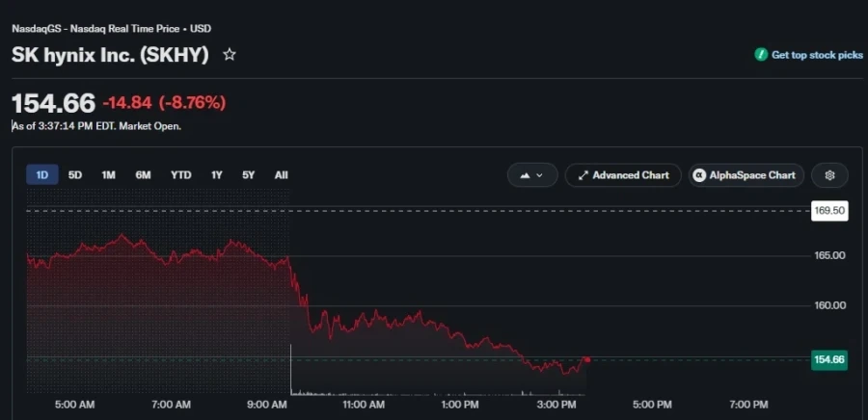Select the 6M range option
868x420 pixels.
click(x=143, y=175)
